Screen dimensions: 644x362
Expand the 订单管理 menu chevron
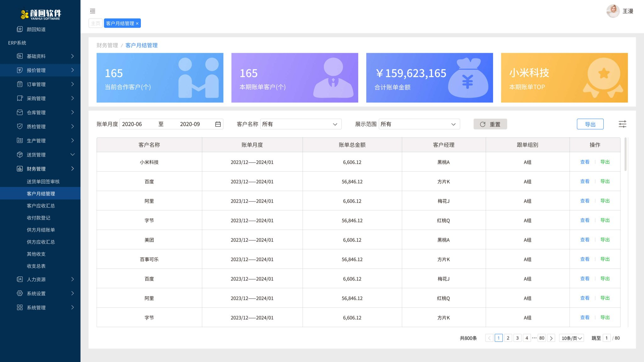tap(72, 84)
